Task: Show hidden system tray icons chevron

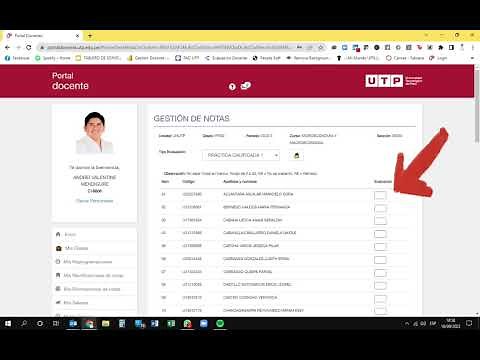Action: pyautogui.click(x=407, y=323)
